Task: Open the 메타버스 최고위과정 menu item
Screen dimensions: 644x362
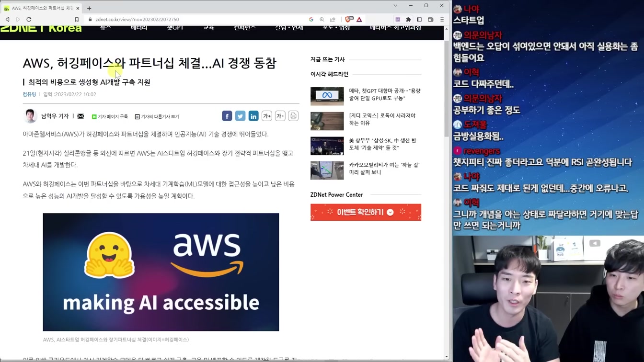Action: [395, 28]
